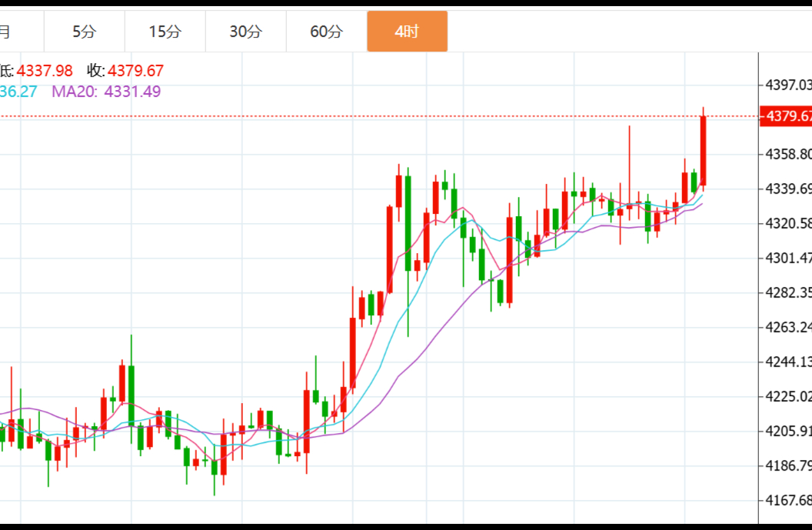Click the red 4379.67 current price tag

[786, 116]
